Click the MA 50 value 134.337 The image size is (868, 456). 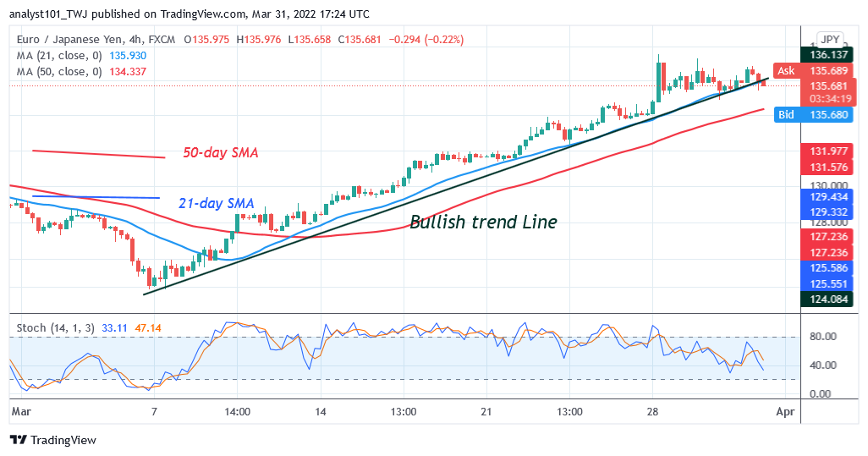[128, 71]
